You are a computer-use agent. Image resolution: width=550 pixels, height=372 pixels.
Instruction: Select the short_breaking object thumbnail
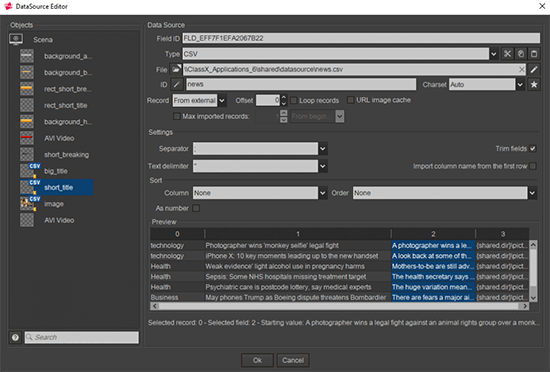click(27, 155)
